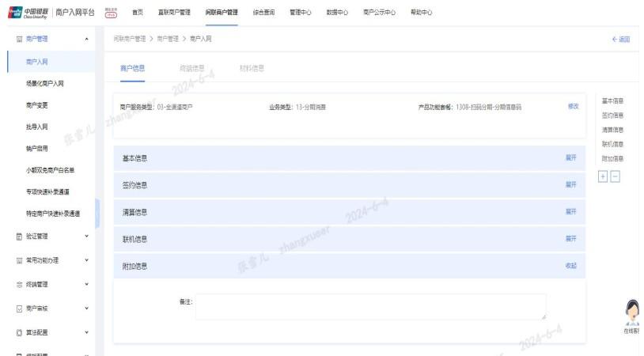Click the minus collapse-all icon button

(616, 176)
